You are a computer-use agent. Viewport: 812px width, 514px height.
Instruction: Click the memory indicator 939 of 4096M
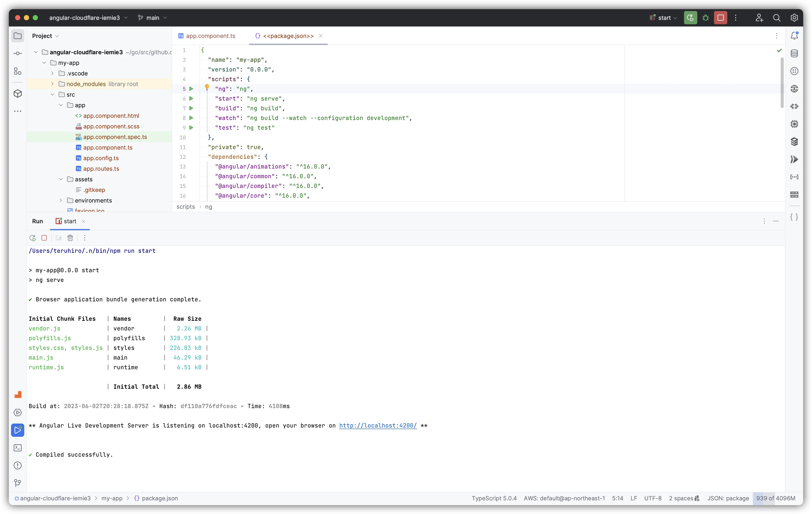pyautogui.click(x=775, y=498)
